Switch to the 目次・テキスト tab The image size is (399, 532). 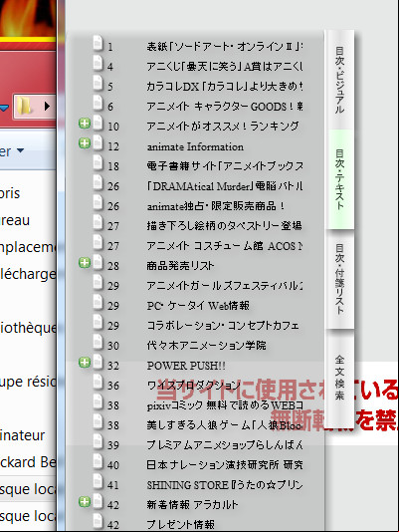pos(339,179)
